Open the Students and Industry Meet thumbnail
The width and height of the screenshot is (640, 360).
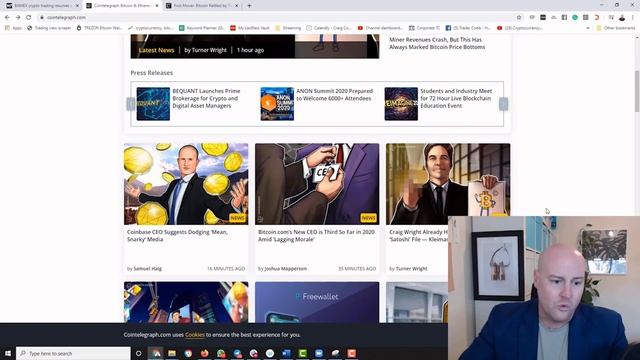401,104
